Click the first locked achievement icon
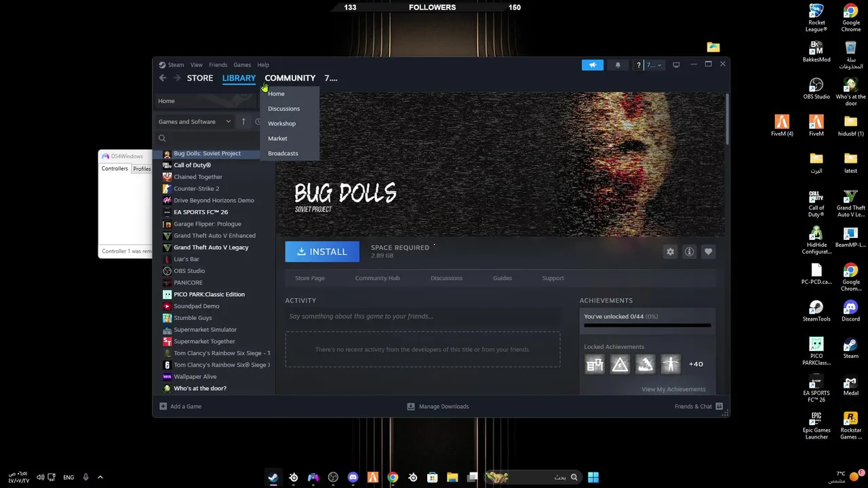Screen dimensions: 868x488 point(595,365)
